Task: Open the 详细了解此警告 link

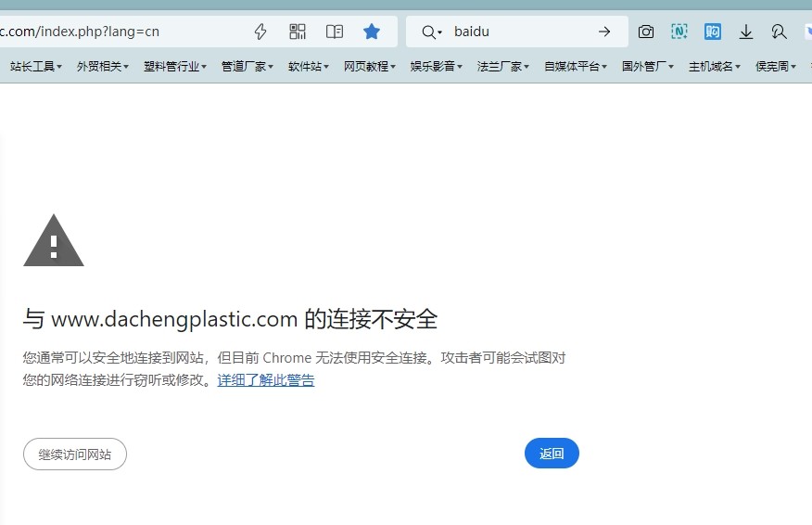Action: click(x=266, y=380)
